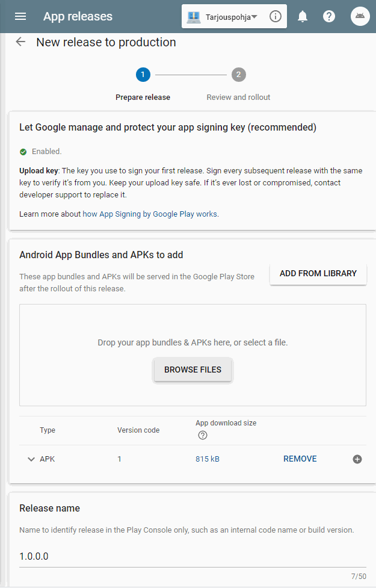Viewport: 376px width, 588px height.
Task: Click the plus icon in the APK row
Action: point(357,459)
